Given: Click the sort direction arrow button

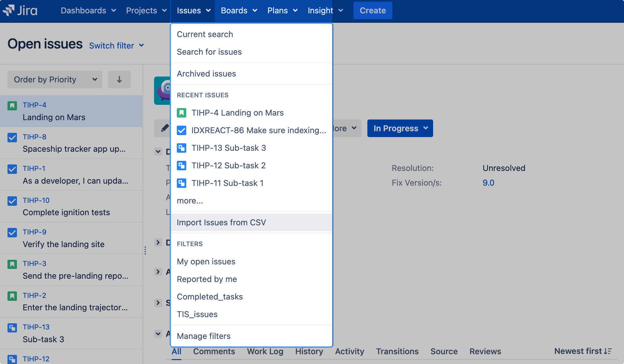Looking at the screenshot, I should point(119,79).
